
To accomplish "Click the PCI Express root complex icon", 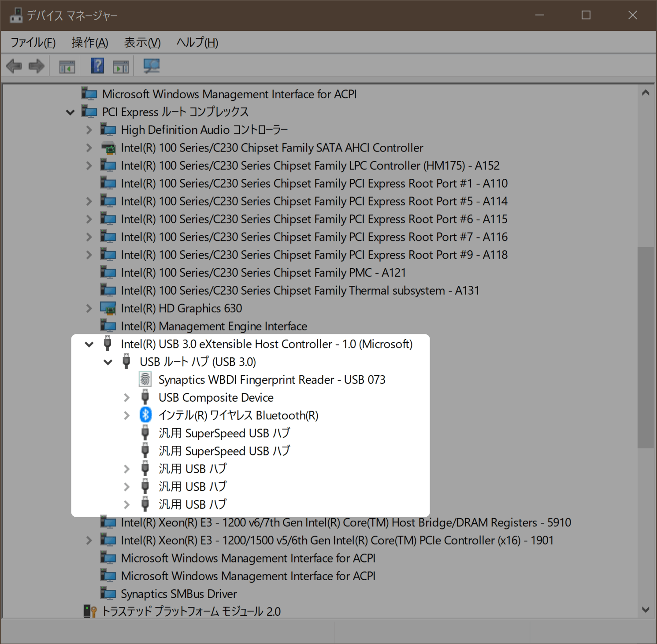I will (x=89, y=111).
